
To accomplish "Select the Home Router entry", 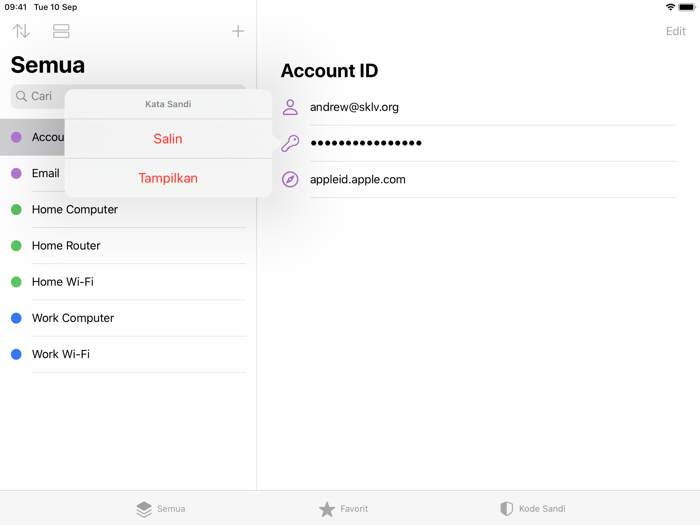I will (128, 246).
